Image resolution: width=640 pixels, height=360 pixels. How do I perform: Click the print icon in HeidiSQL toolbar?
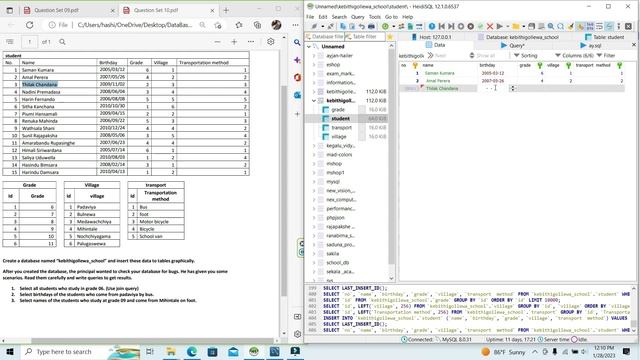(x=371, y=26)
